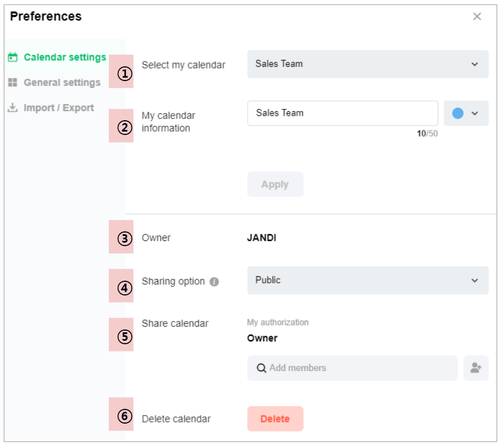
Task: Click the chevron arrow of Select my calendar
Action: pos(475,64)
